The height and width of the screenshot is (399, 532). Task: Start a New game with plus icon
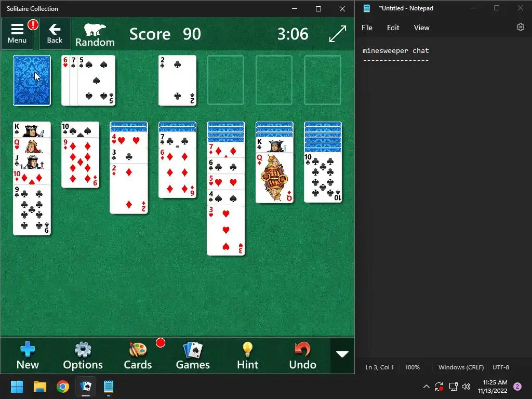tap(28, 355)
